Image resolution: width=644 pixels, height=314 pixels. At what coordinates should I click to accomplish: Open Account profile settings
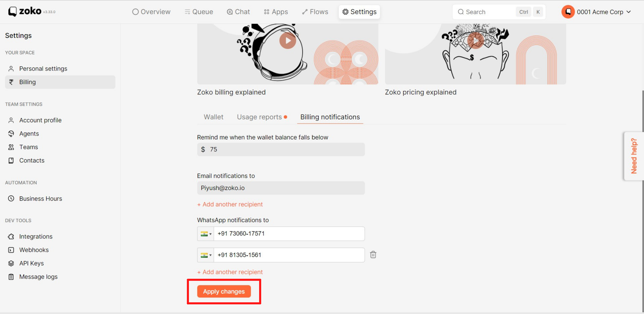coord(60,120)
